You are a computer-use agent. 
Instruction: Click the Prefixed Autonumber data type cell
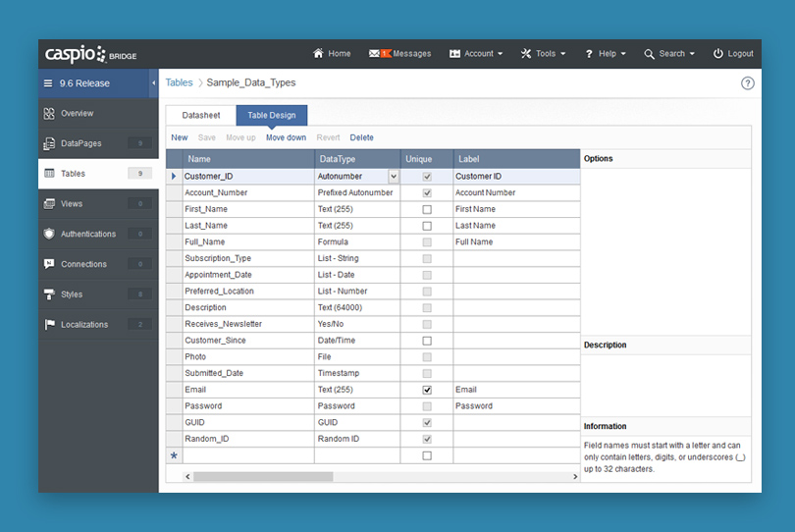[x=357, y=192]
